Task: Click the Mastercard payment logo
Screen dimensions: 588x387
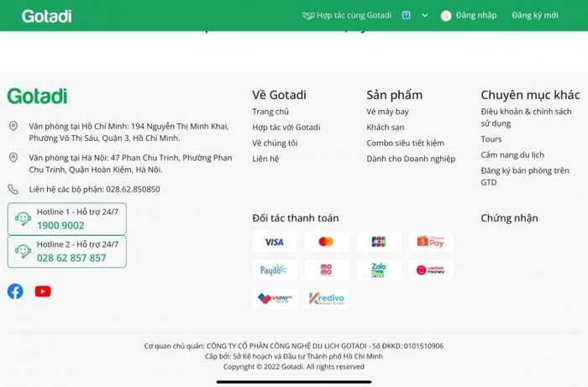Action: tap(326, 242)
